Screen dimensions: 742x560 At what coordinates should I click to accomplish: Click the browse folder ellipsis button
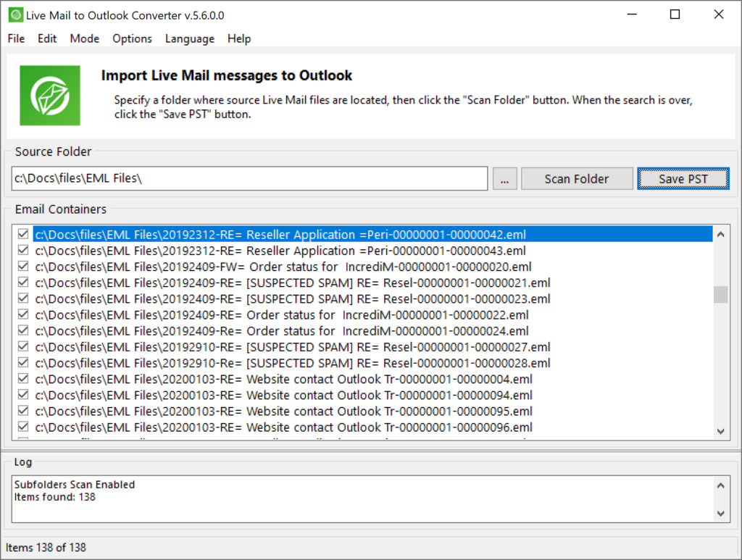coord(504,179)
